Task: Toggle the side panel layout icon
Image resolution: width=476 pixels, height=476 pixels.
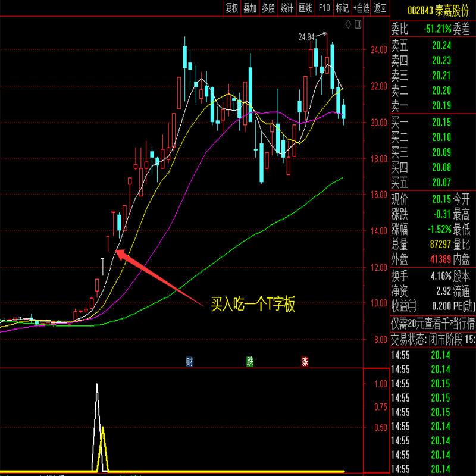Action: [358, 24]
